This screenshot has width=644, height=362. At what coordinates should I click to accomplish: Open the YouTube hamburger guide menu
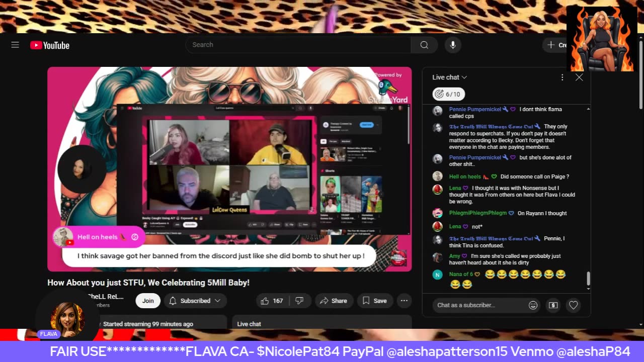coord(15,45)
